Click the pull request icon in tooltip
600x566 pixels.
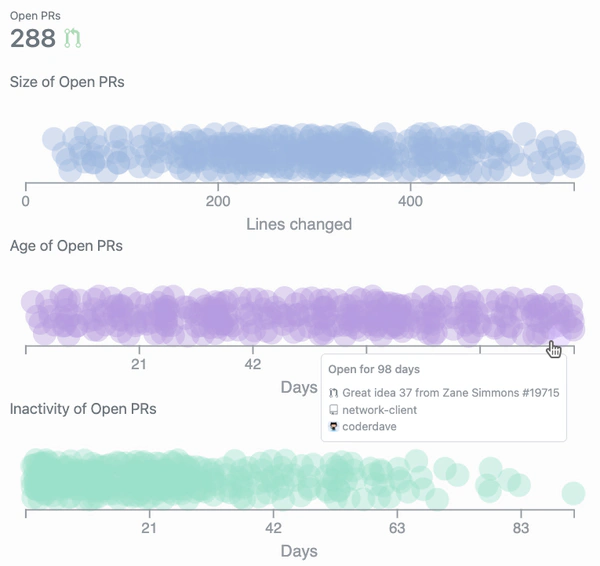(x=334, y=392)
